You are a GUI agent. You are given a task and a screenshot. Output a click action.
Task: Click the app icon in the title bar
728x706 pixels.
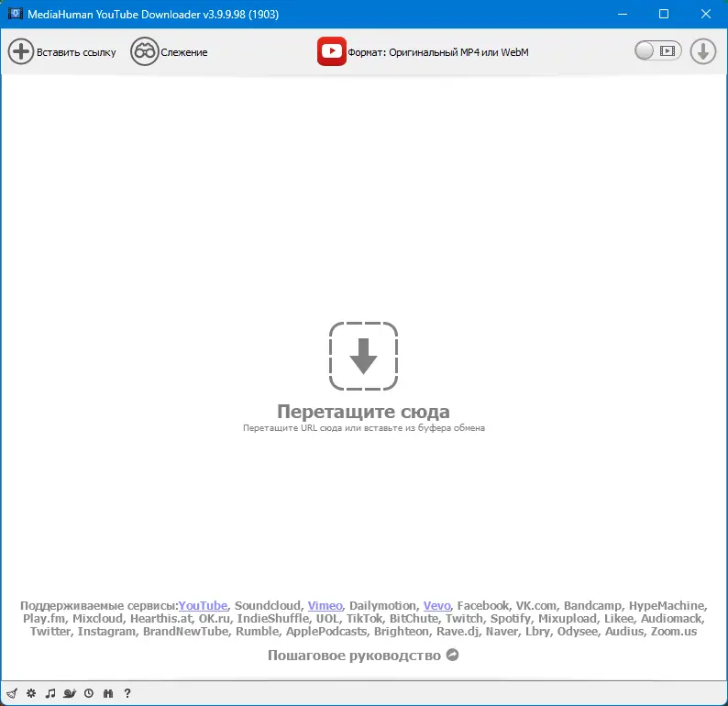pyautogui.click(x=15, y=14)
